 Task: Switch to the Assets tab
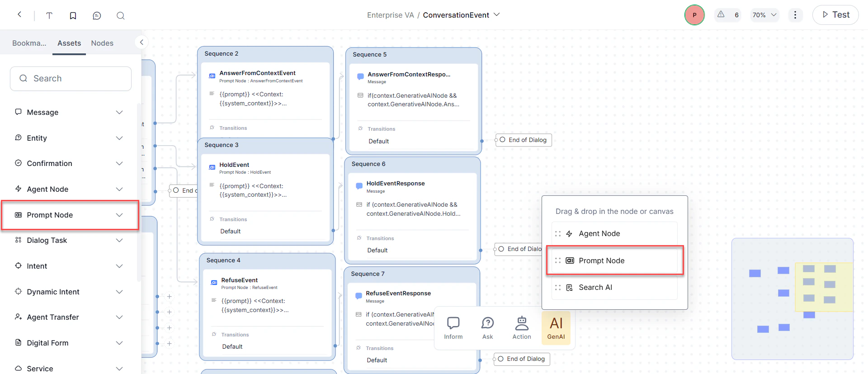pos(69,43)
